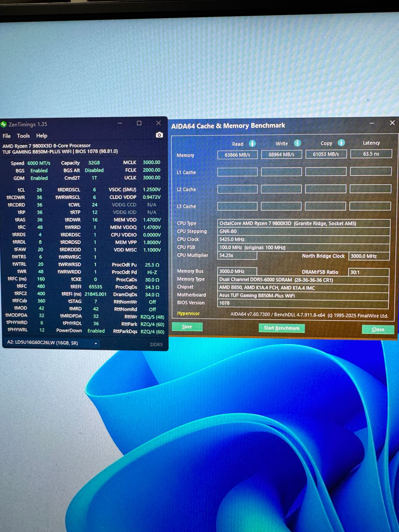Start the AIDA64 benchmark
Screen dimensions: 399x532
coord(281,328)
